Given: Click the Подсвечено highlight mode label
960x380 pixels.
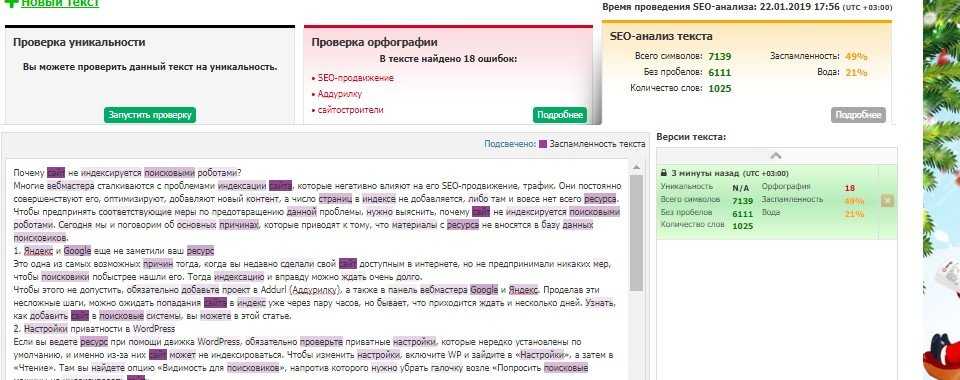Looking at the screenshot, I should 510,144.
